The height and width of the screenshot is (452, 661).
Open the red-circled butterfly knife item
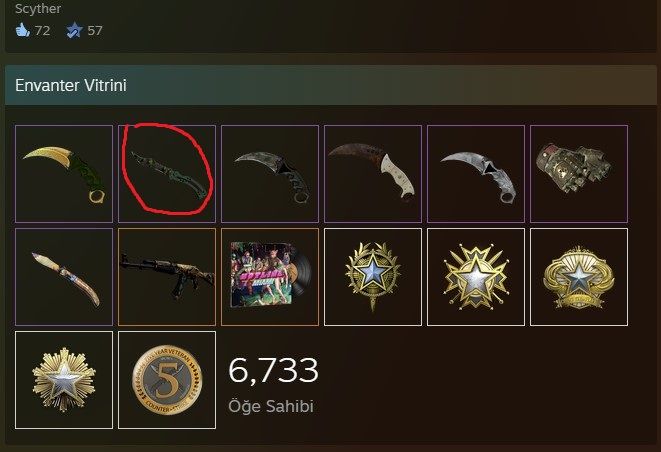pyautogui.click(x=167, y=174)
